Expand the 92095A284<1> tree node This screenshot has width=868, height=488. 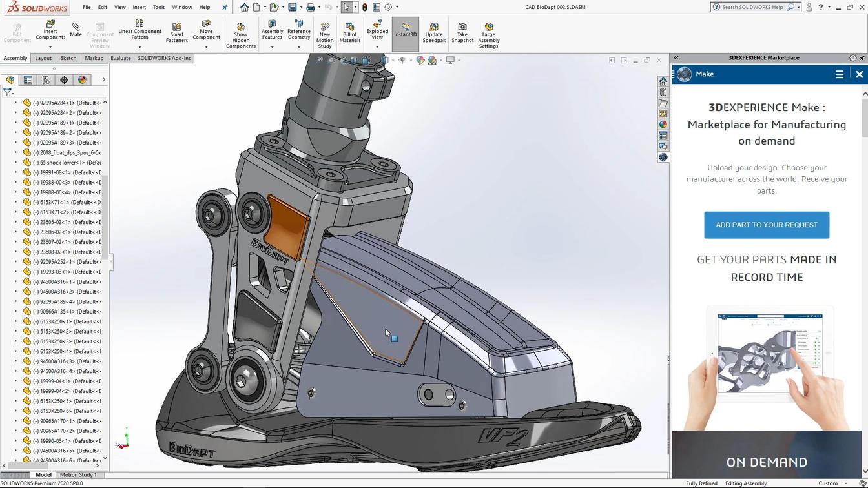click(16, 103)
